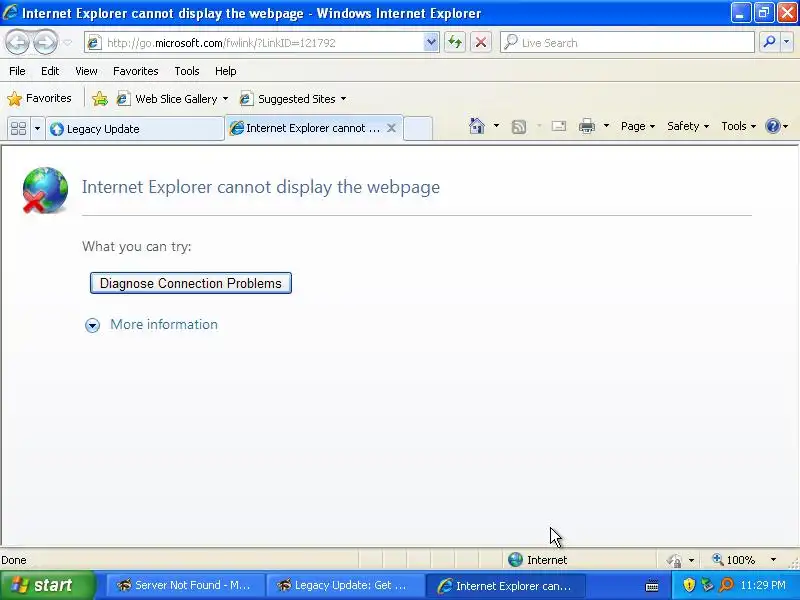Viewport: 800px width, 600px height.
Task: Open the tab list dropdown arrow
Action: 37,128
